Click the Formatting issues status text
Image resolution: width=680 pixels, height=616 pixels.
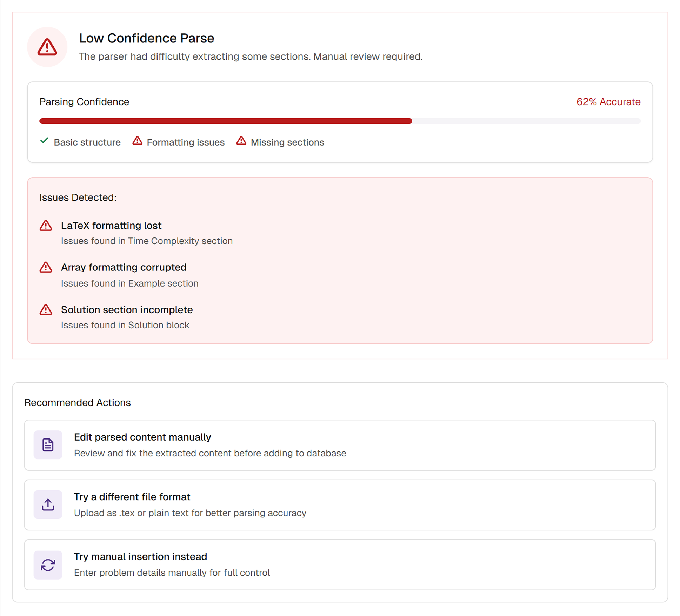[186, 142]
